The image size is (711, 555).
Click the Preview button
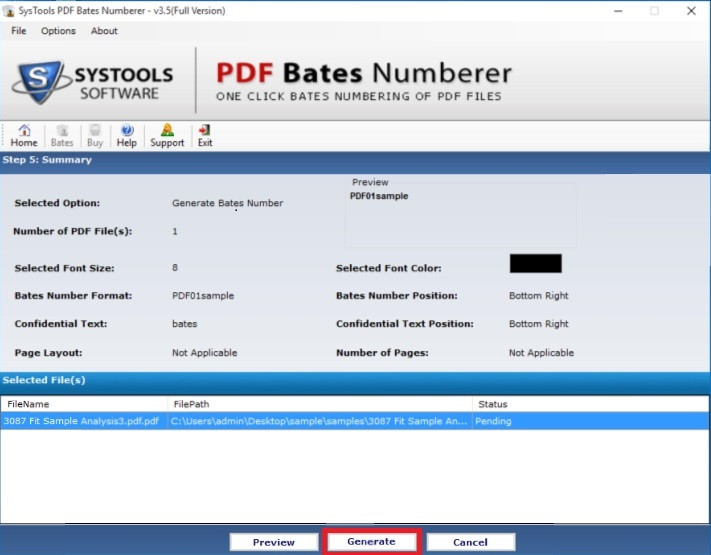[274, 542]
